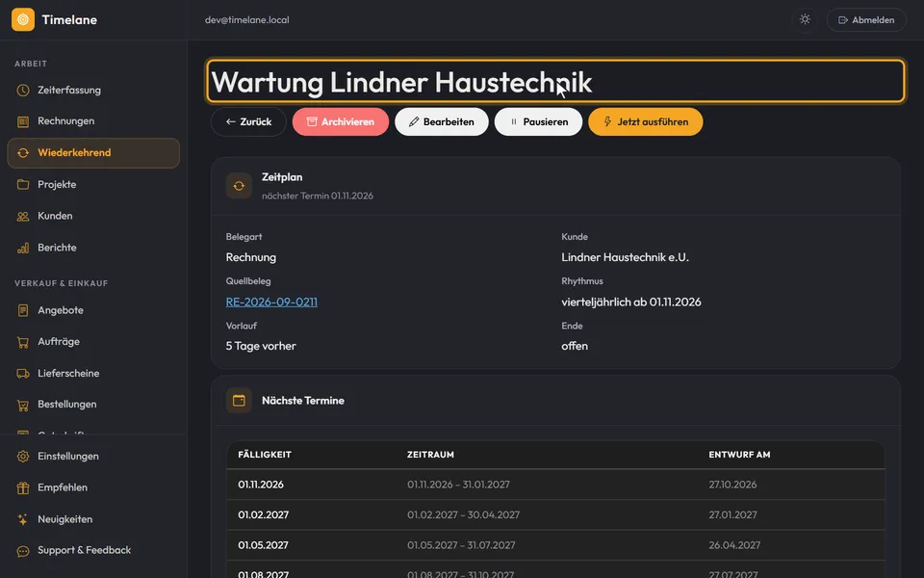Select the row due 01.11.2026
Image resolution: width=924 pixels, height=578 pixels.
[555, 485]
